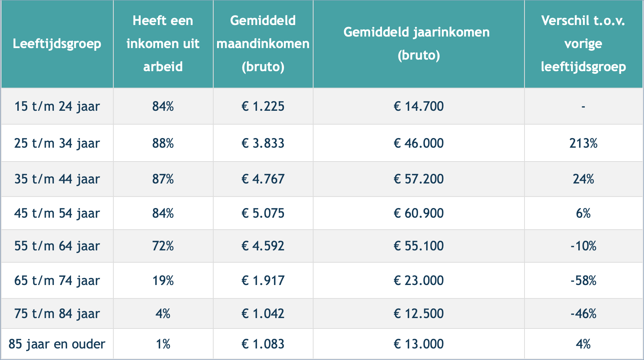Click the 213% difference cell
This screenshot has height=360, width=644.
point(583,143)
